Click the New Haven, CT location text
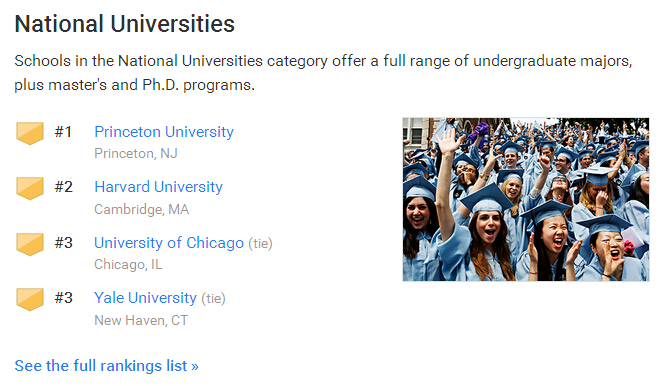667x386 pixels. 141,320
